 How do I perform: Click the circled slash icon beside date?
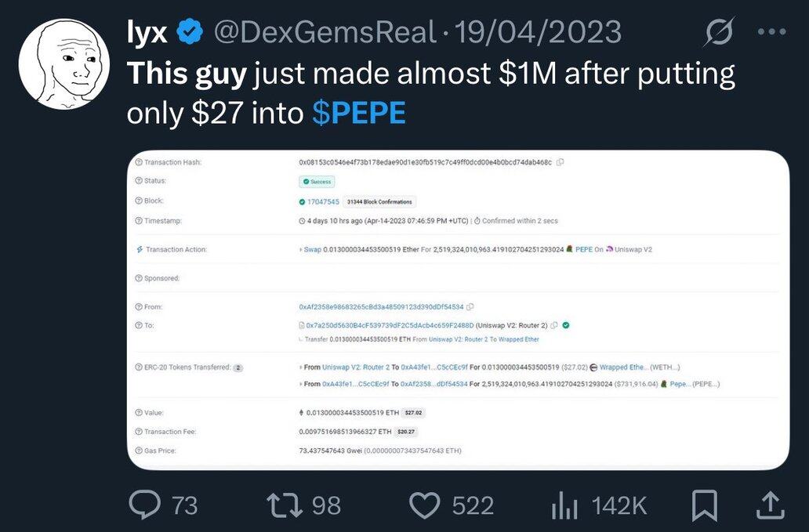tap(717, 33)
